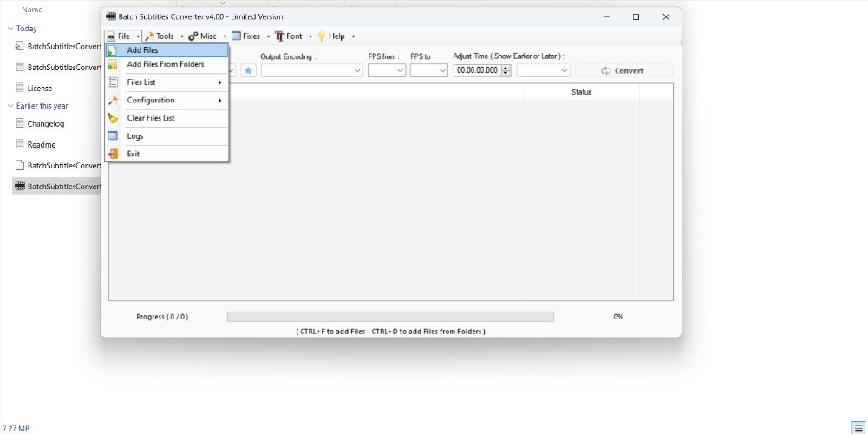
Task: Expand the Files List submenu
Action: click(166, 82)
